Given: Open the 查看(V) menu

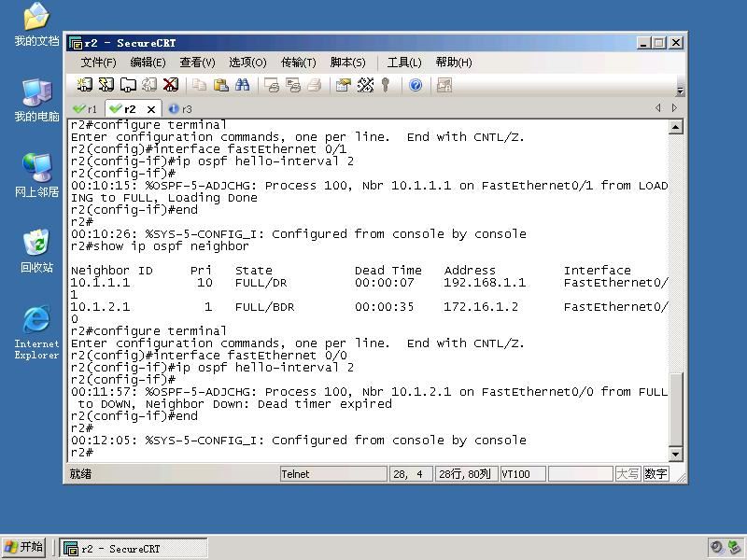Looking at the screenshot, I should (197, 63).
